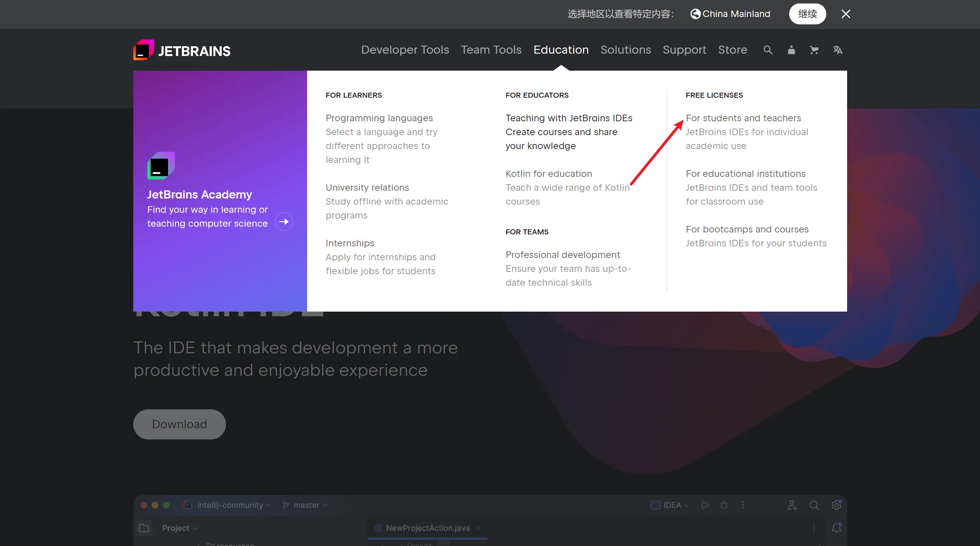980x546 pixels.
Task: Click the JetBrains Academy logo icon
Action: (x=161, y=166)
